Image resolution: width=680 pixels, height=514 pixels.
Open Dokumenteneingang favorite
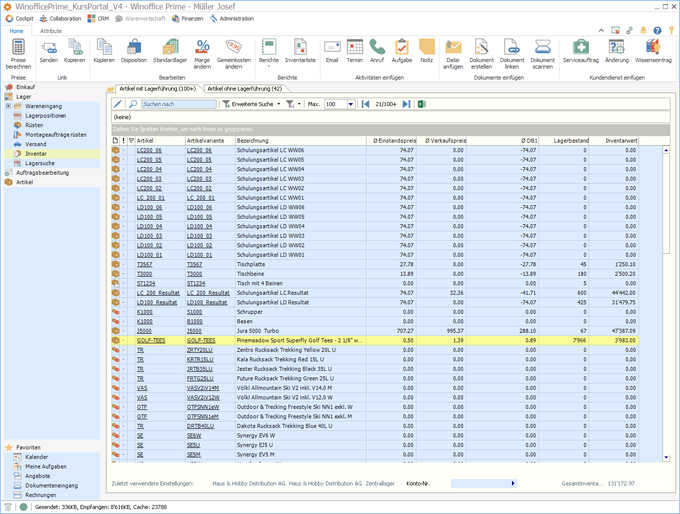pos(51,485)
